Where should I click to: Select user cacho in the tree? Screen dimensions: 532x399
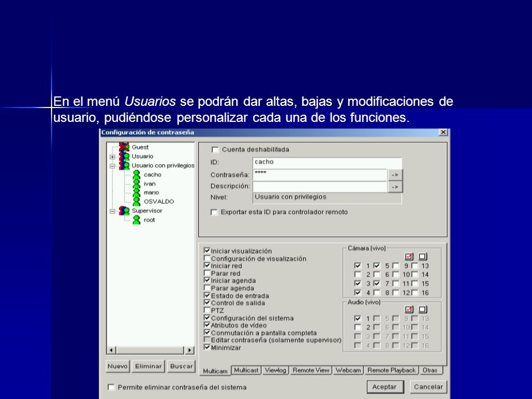click(152, 175)
